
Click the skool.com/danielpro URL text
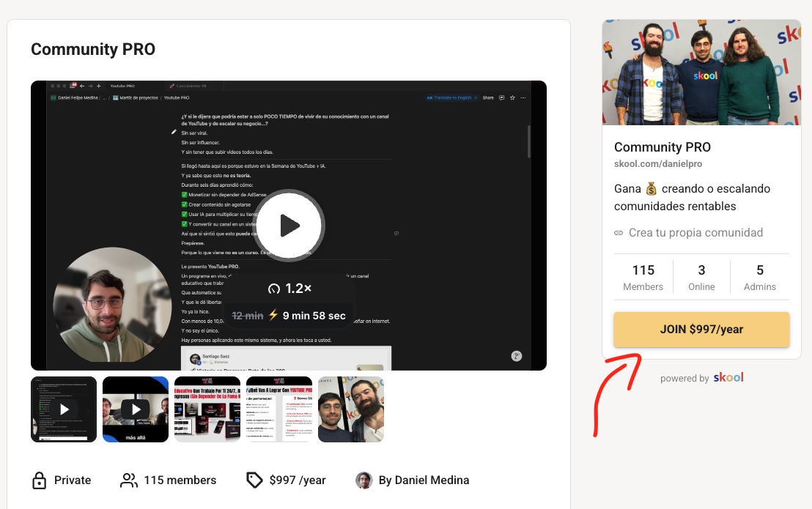[x=657, y=163]
